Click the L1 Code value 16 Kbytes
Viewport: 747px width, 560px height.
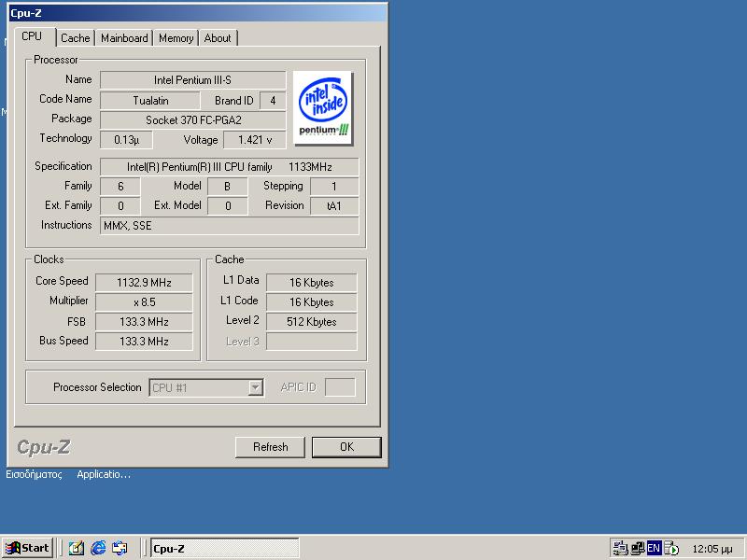pyautogui.click(x=312, y=301)
